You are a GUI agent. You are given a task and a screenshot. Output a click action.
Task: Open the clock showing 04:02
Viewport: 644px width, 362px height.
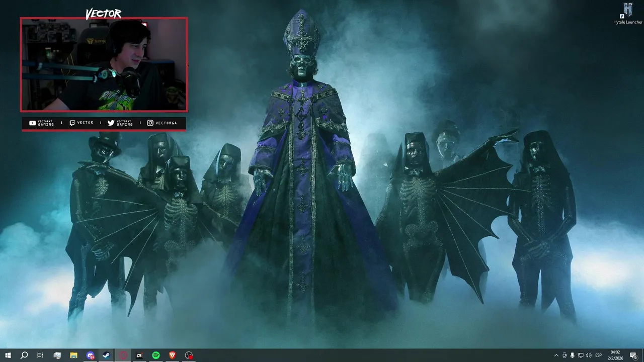coord(615,355)
